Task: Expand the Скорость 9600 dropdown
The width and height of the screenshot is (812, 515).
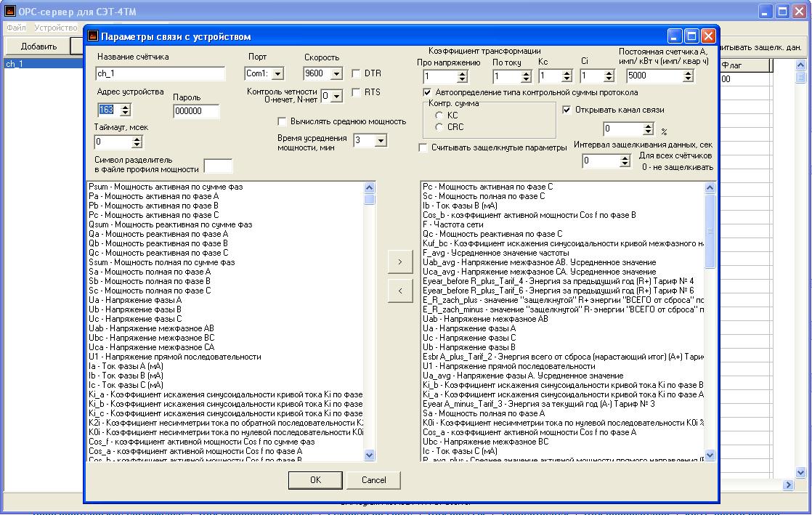Action: point(336,74)
